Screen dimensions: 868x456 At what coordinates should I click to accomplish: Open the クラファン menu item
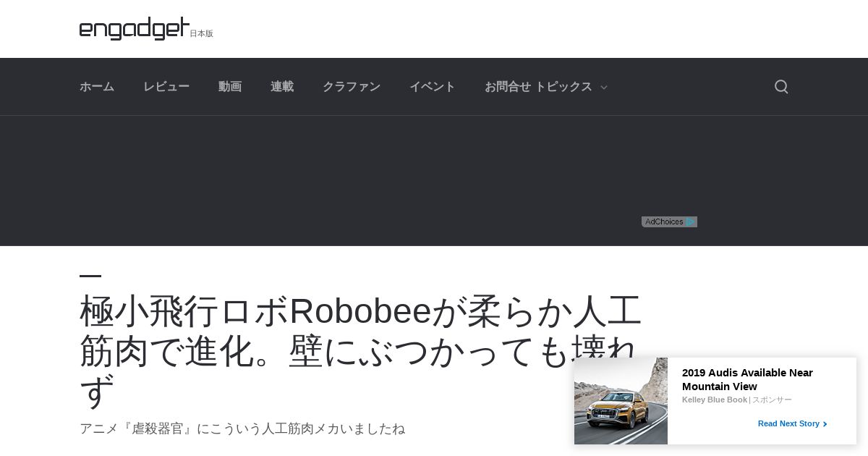click(x=352, y=87)
